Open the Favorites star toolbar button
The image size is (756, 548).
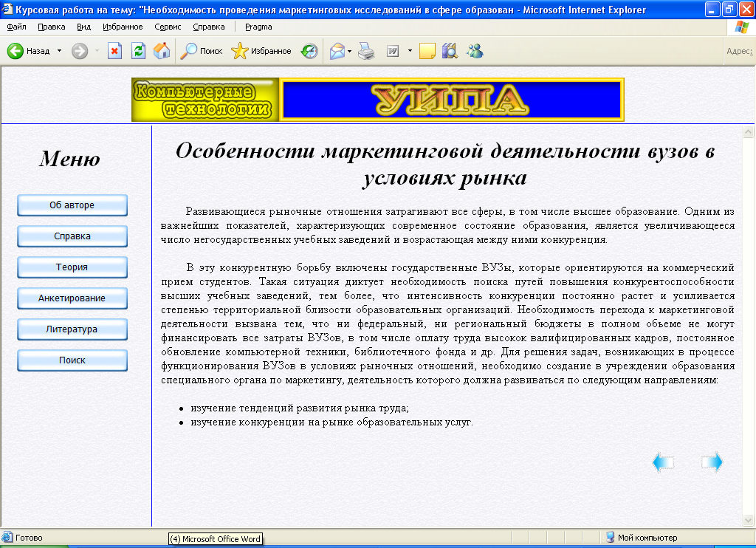pos(261,51)
